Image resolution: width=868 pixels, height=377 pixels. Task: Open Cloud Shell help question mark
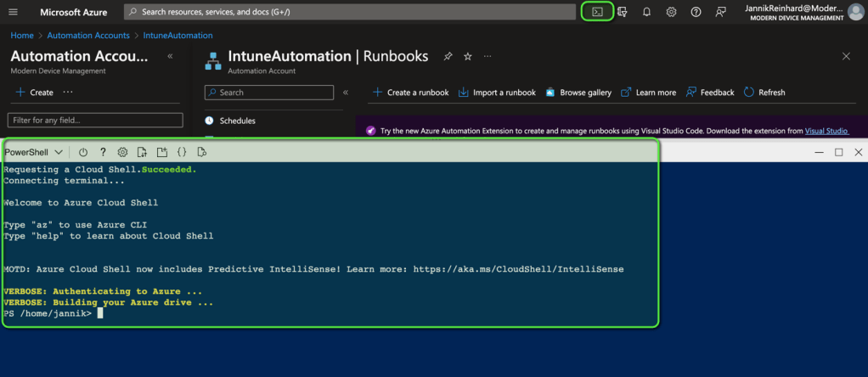pyautogui.click(x=103, y=152)
